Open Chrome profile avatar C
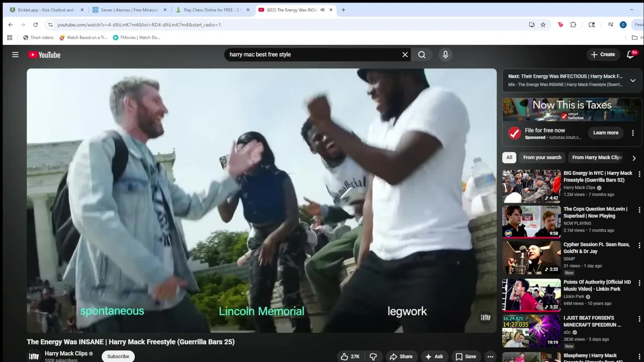Image resolution: width=644 pixels, height=362 pixels. (x=623, y=25)
